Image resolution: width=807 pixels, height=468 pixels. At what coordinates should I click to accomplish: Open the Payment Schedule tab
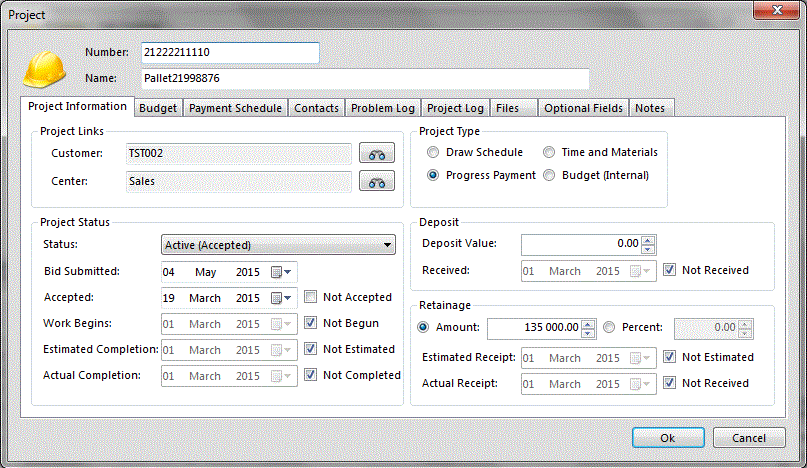click(236, 108)
